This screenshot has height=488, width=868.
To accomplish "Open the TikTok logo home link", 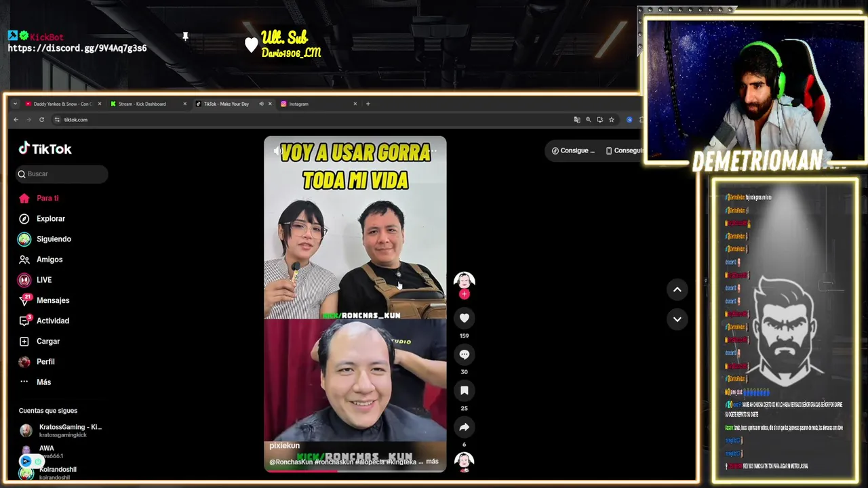I will pos(45,149).
